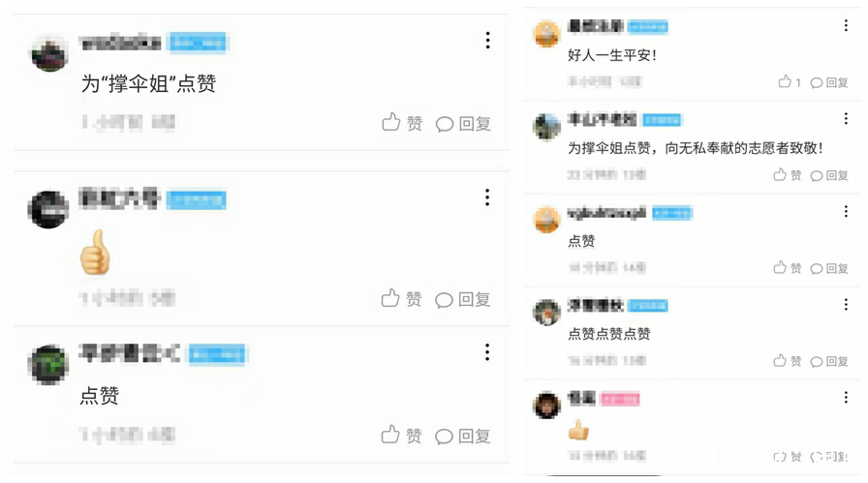Open more options for left thumbs-up emoji comment

click(487, 196)
